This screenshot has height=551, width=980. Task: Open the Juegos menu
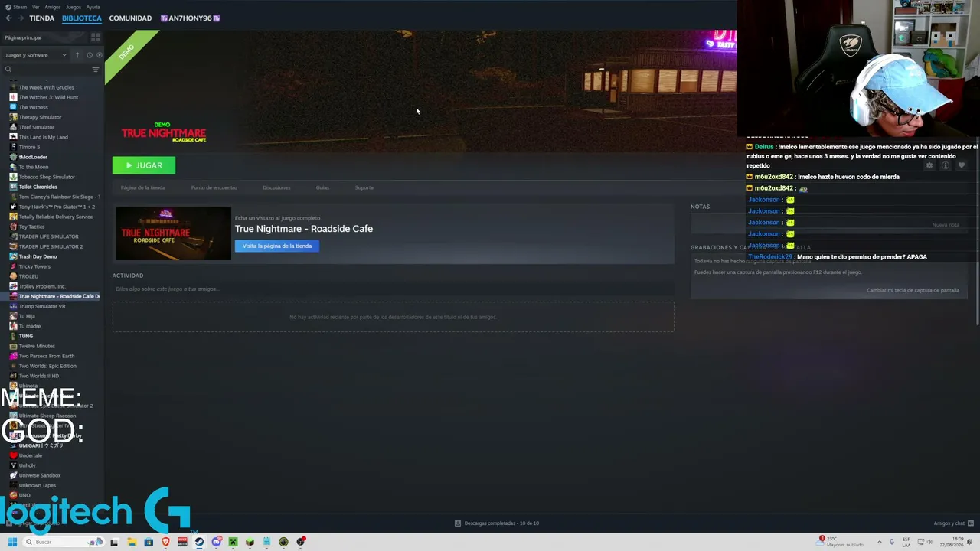[73, 7]
